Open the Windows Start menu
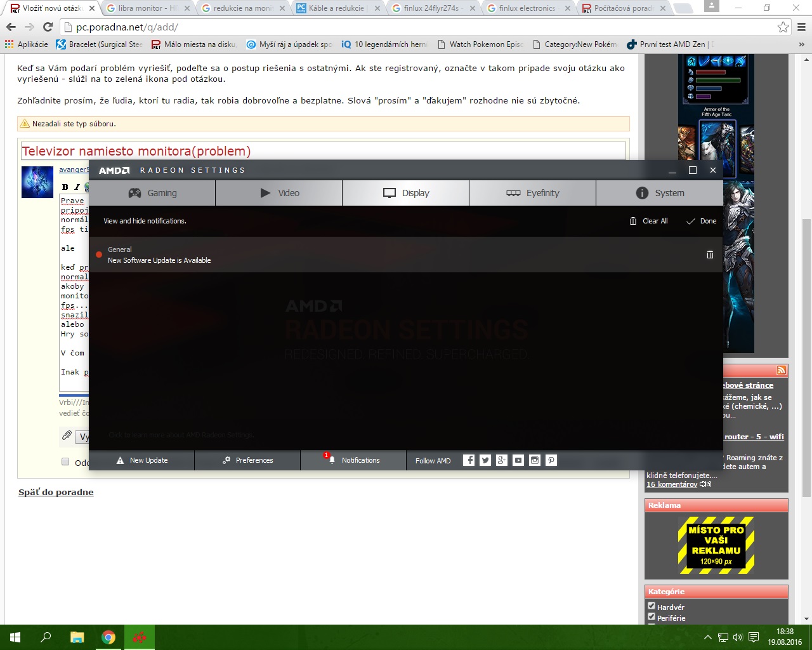Image resolution: width=812 pixels, height=650 pixels. pyautogui.click(x=15, y=637)
